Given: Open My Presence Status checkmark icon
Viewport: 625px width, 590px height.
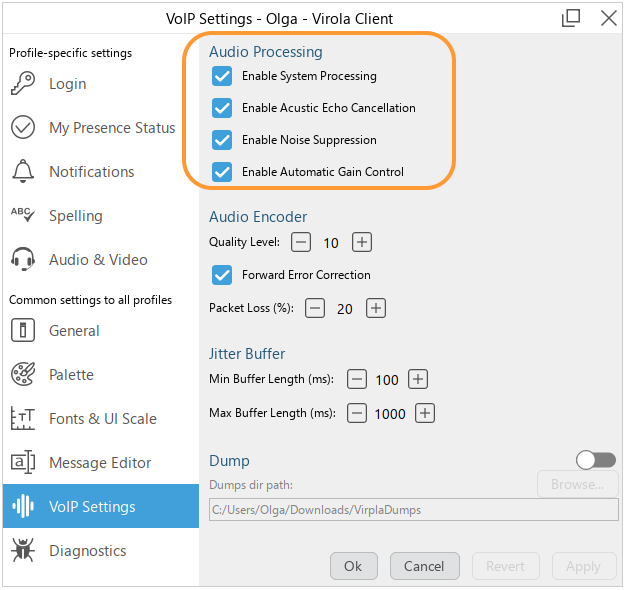Looking at the screenshot, I should point(23,128).
